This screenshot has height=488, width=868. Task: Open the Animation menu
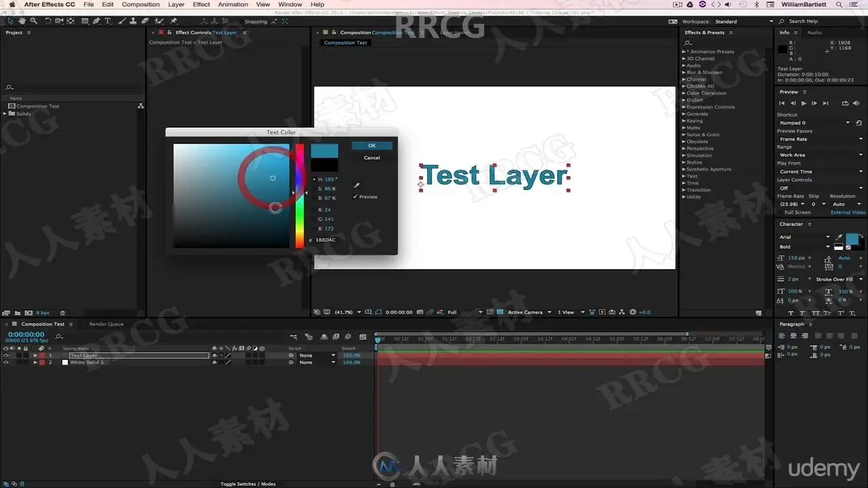233,5
